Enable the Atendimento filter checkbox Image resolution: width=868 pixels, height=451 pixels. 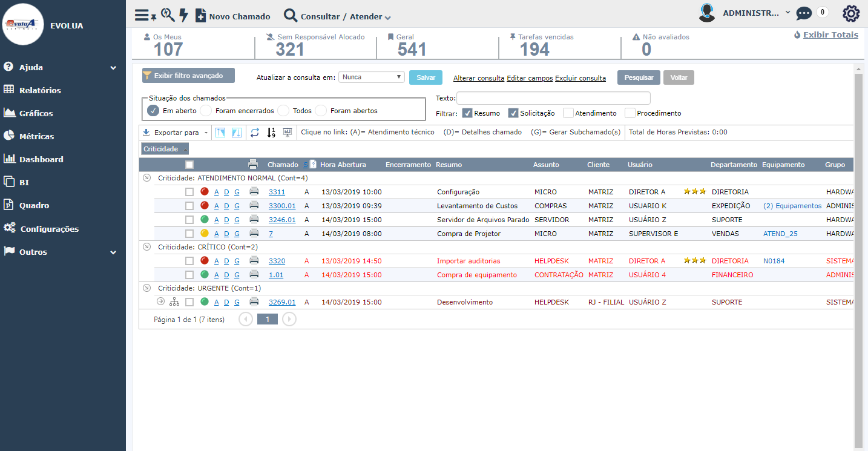coord(568,113)
